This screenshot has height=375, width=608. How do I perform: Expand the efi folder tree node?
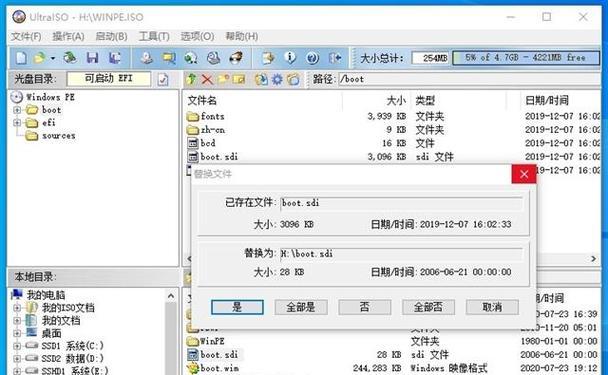17,123
